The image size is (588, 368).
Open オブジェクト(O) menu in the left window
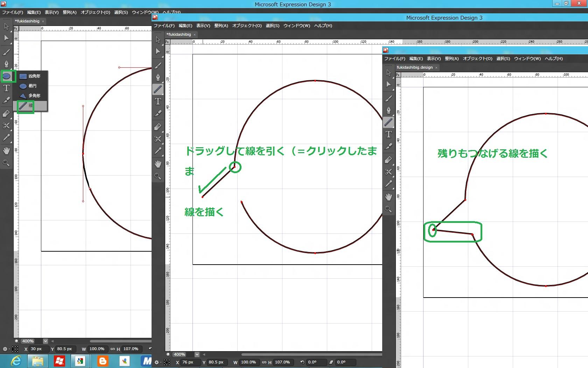click(95, 12)
